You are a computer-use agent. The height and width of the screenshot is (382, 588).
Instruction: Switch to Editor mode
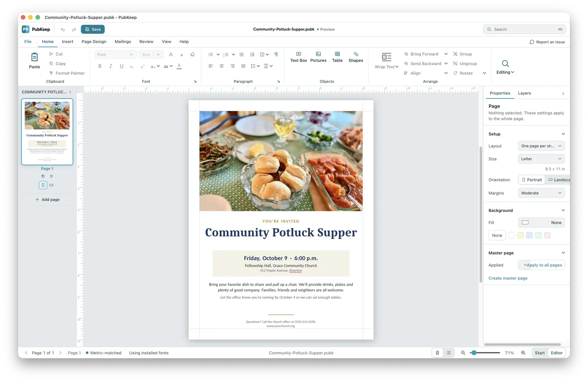pyautogui.click(x=557, y=353)
